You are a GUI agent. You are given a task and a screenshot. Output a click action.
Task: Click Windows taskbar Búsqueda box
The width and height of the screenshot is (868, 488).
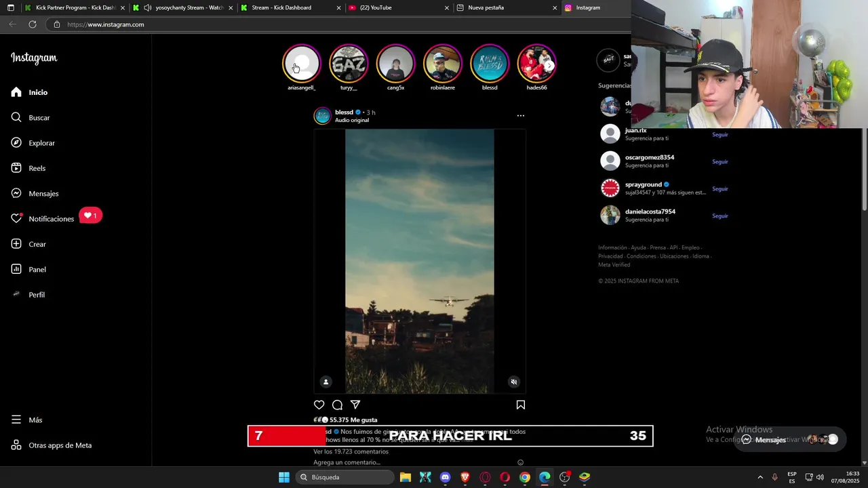pos(345,477)
